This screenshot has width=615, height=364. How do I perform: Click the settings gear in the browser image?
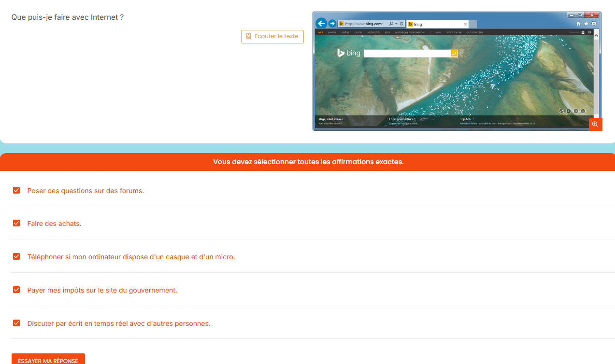click(x=594, y=24)
